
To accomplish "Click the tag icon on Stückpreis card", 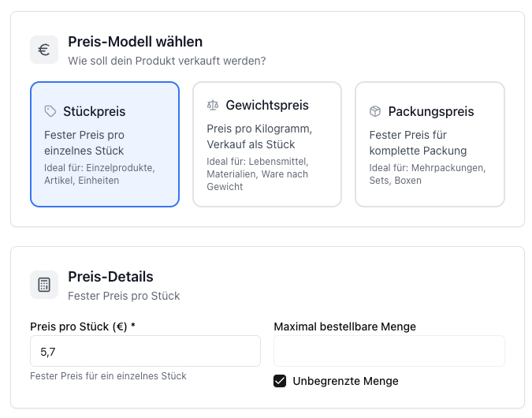I will (x=50, y=111).
